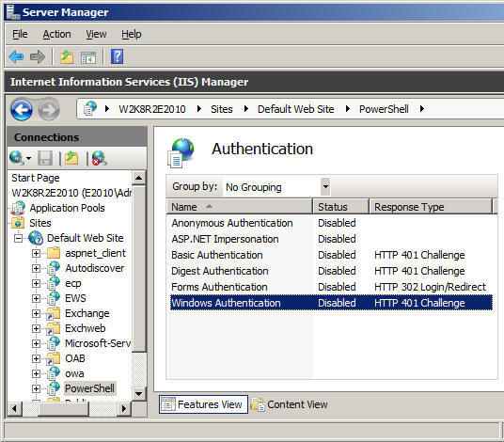Open the Group by No Grouping dropdown
The image size is (504, 442).
(325, 187)
